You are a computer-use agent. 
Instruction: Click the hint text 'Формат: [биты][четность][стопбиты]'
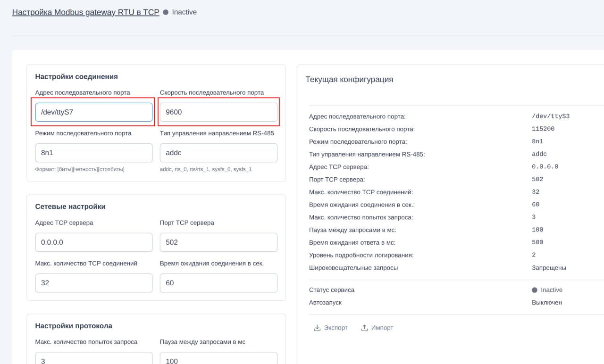coord(80,169)
